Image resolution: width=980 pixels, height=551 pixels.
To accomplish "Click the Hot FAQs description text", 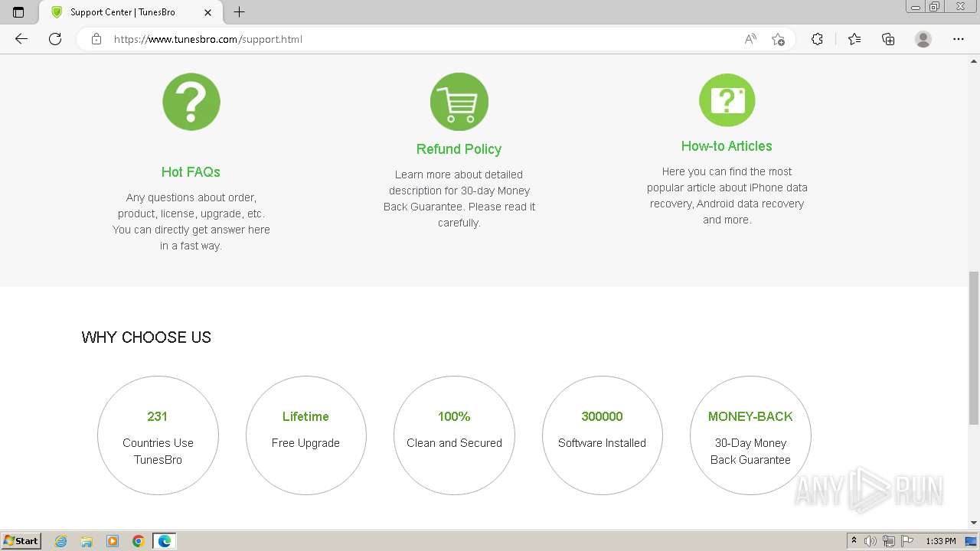I will point(191,222).
